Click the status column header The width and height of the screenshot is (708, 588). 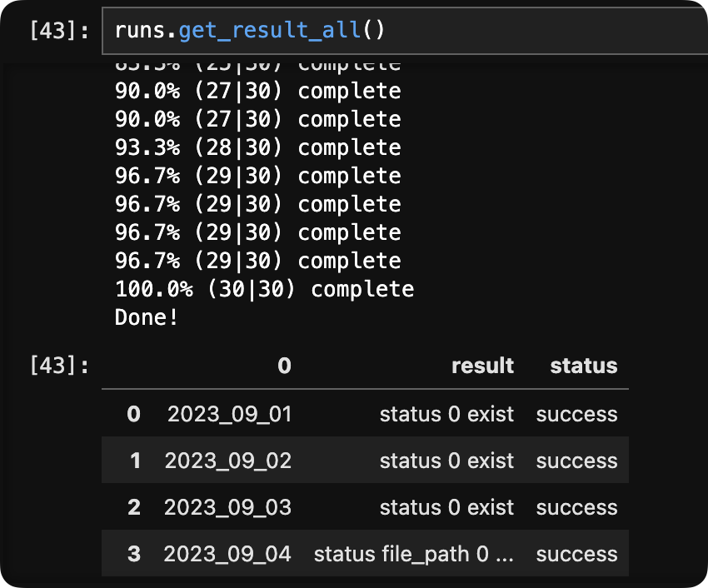pyautogui.click(x=583, y=366)
